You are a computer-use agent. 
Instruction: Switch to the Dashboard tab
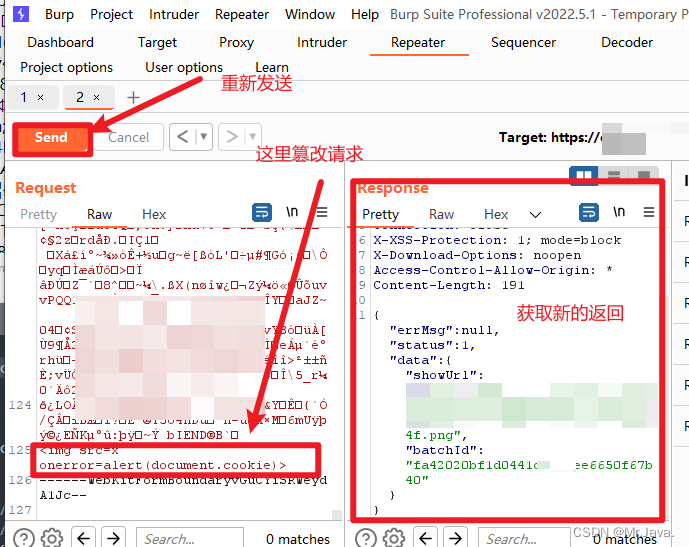(60, 42)
